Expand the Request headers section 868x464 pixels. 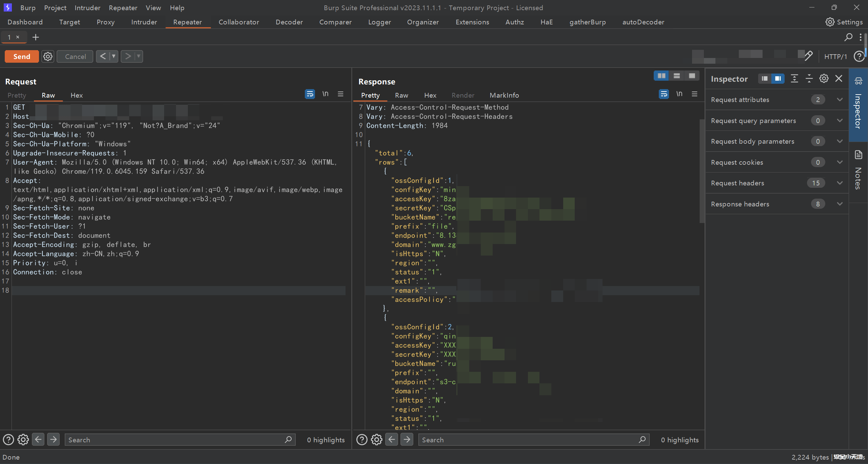tap(840, 183)
